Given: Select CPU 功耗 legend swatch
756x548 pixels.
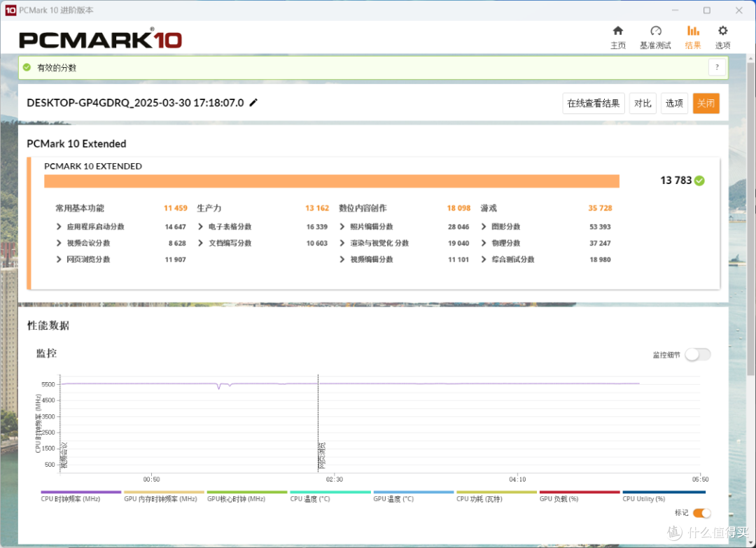Looking at the screenshot, I should click(x=496, y=492).
